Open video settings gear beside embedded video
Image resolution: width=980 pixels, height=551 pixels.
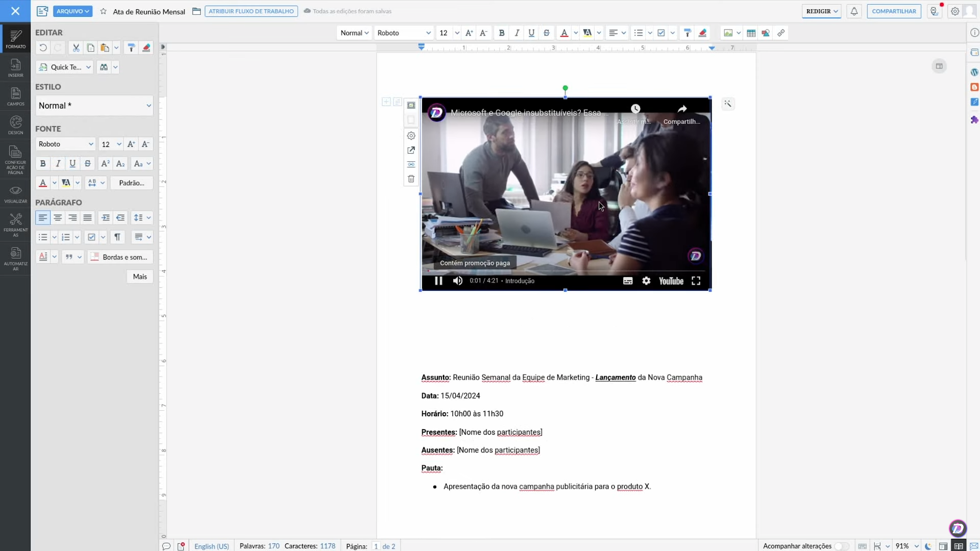pyautogui.click(x=411, y=136)
